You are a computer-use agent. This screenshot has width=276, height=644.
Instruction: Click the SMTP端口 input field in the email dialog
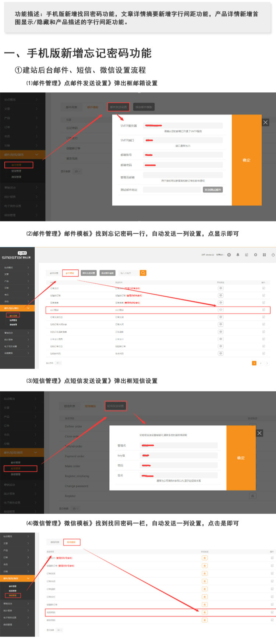[183, 140]
